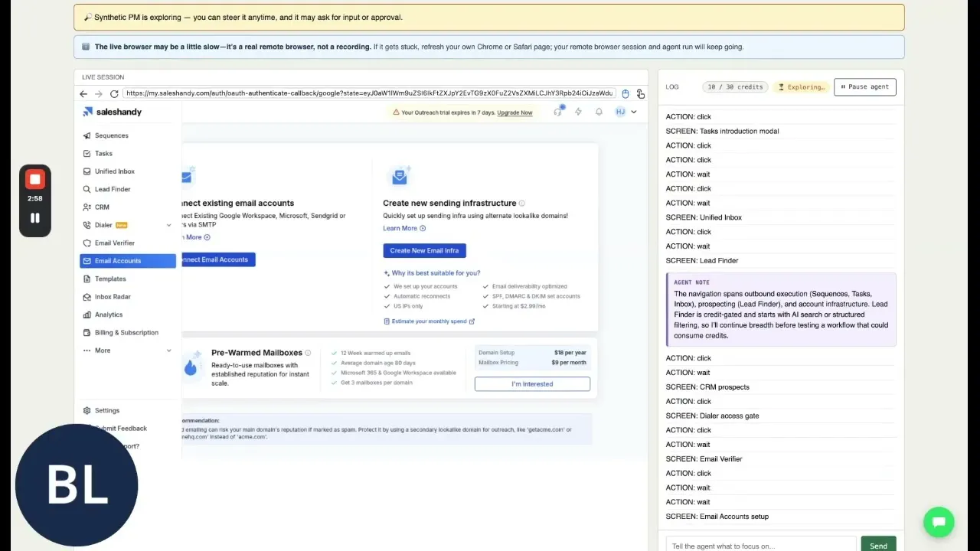Click 'SCREEN: Tasks introduction modal' log entry
Image resolution: width=980 pixels, height=551 pixels.
722,131
